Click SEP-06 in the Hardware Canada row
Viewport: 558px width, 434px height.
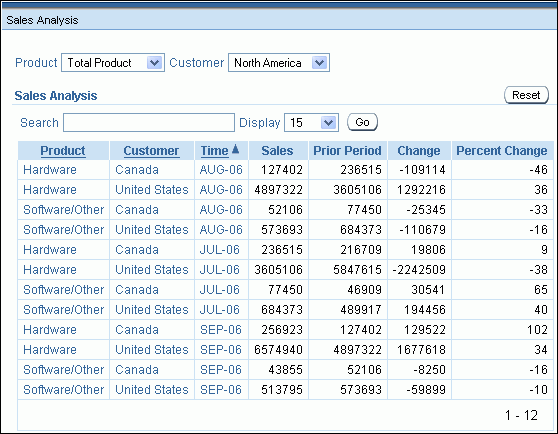coord(221,330)
